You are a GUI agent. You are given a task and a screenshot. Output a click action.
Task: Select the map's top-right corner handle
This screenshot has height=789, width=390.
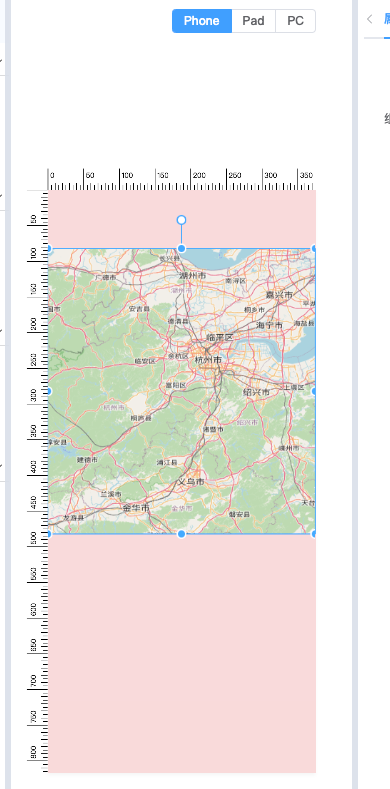coord(314,249)
